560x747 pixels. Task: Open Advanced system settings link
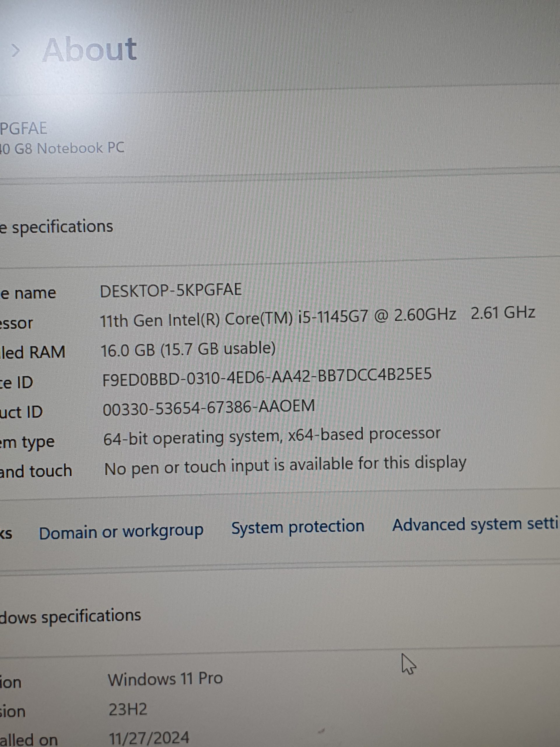(476, 524)
